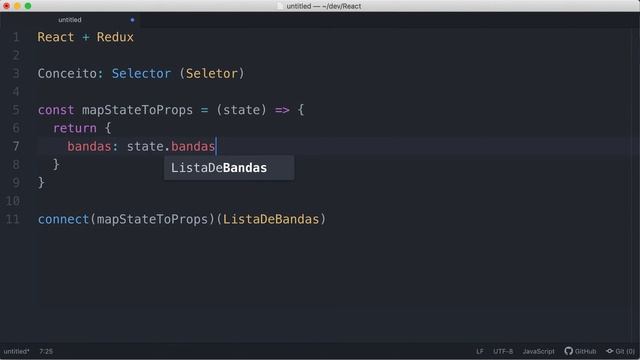Open the GitHub status bar item
Image resolution: width=640 pixels, height=360 pixels.
[580, 351]
